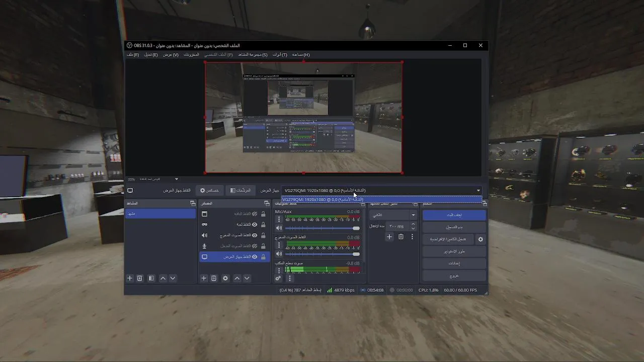Open Tools menu (T)
This screenshot has width=644, height=362.
[x=280, y=54]
